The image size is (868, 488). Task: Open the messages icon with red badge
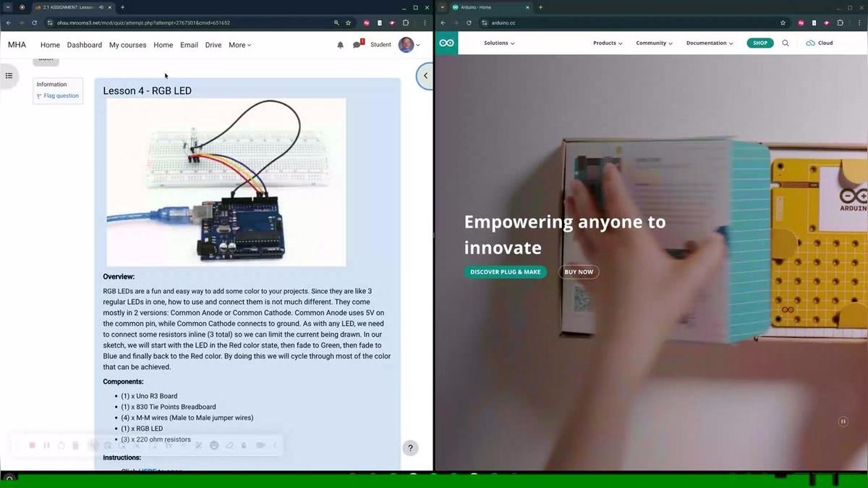coord(357,45)
